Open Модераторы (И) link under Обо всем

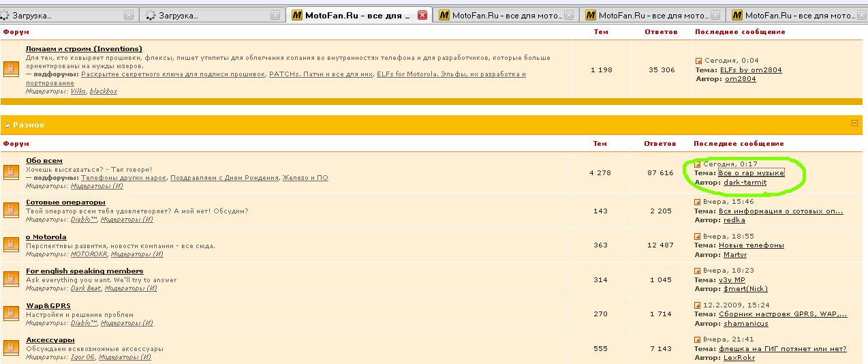(97, 186)
